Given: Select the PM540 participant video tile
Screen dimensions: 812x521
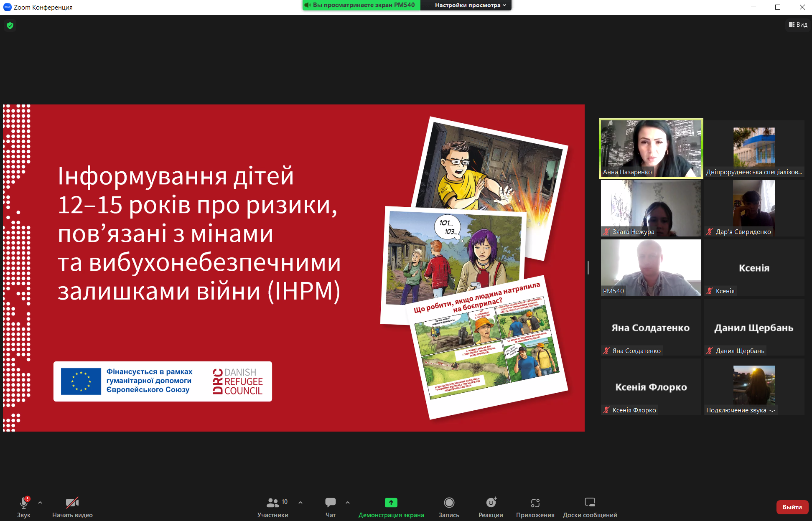Looking at the screenshot, I should coord(651,267).
